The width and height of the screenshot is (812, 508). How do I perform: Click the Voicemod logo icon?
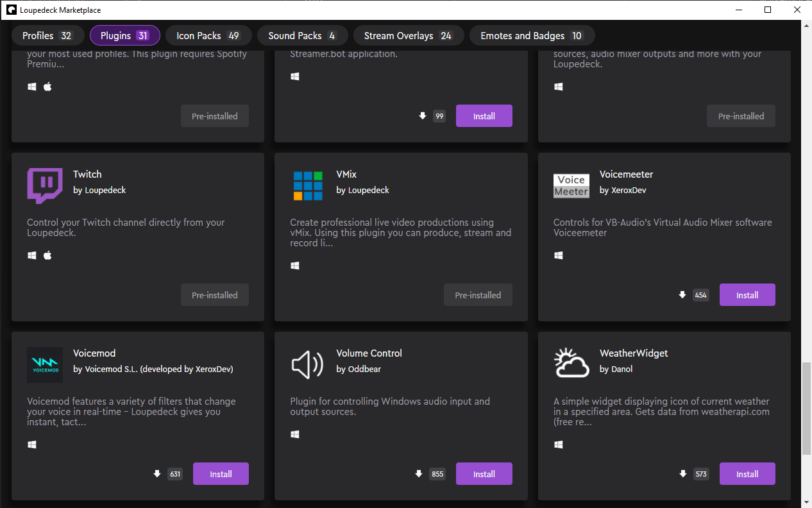coord(45,365)
